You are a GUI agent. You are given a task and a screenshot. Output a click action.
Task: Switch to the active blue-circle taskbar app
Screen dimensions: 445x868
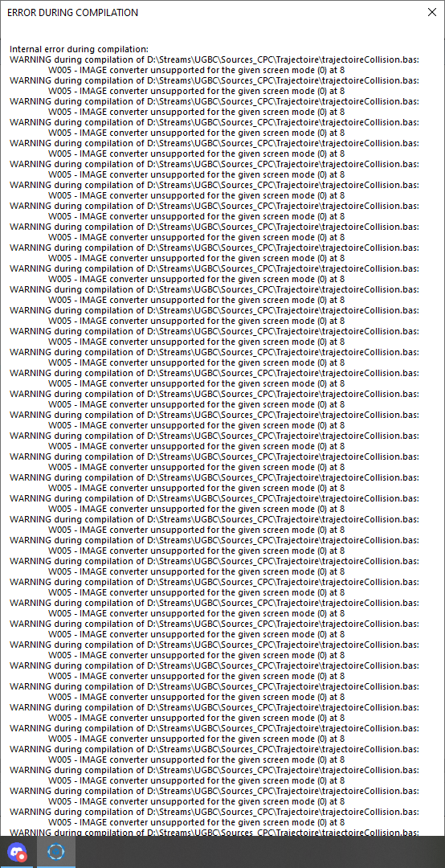coord(56,852)
